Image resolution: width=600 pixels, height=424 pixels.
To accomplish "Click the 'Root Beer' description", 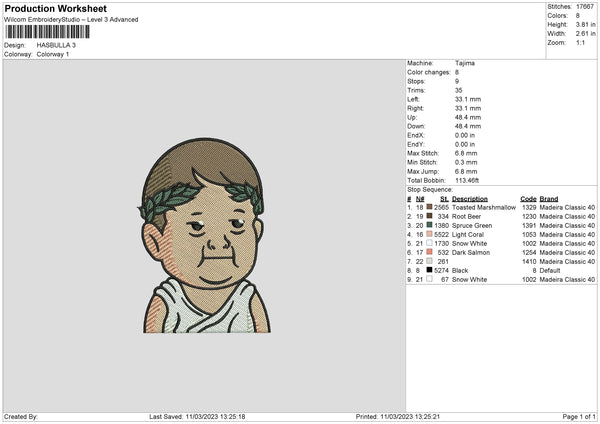I will [466, 216].
